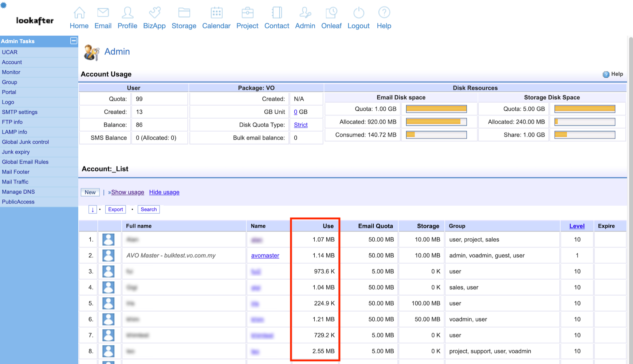Open the Project briefcase icon

(247, 13)
